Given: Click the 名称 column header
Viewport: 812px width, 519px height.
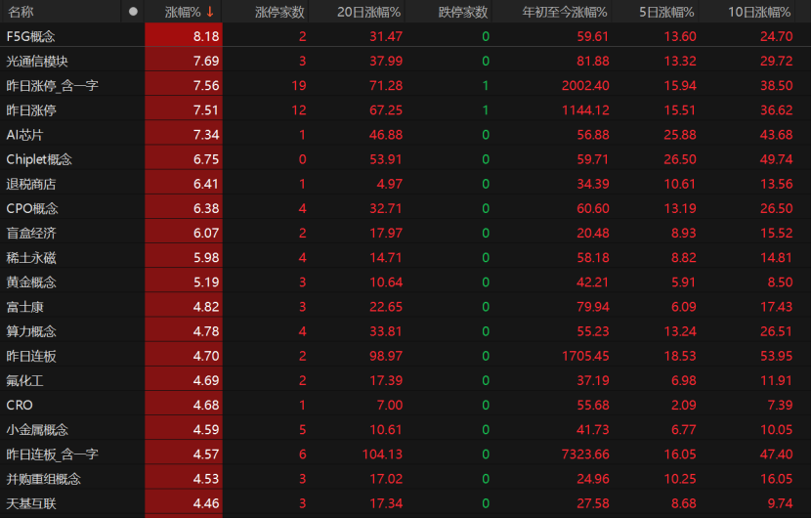Looking at the screenshot, I should coord(21,12).
